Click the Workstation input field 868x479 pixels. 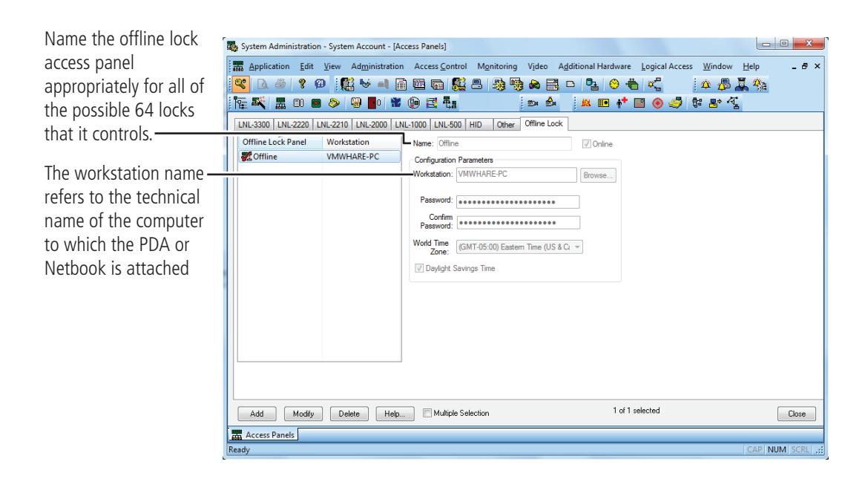click(516, 175)
